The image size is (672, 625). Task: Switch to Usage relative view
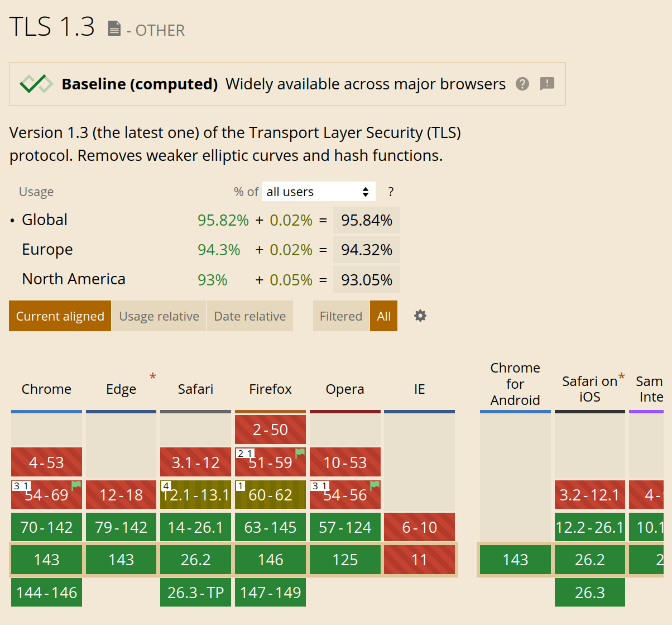(x=159, y=316)
